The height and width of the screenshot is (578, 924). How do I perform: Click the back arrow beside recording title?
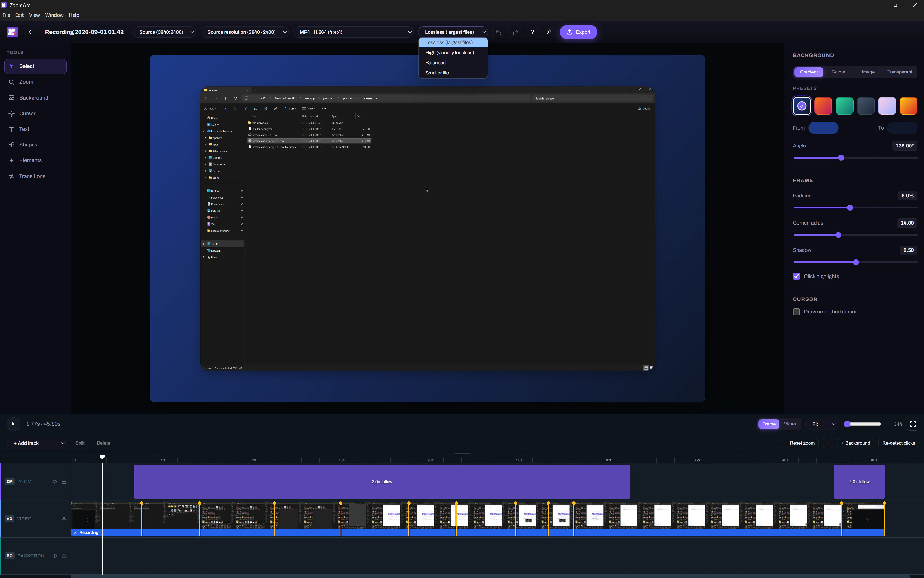coord(30,32)
